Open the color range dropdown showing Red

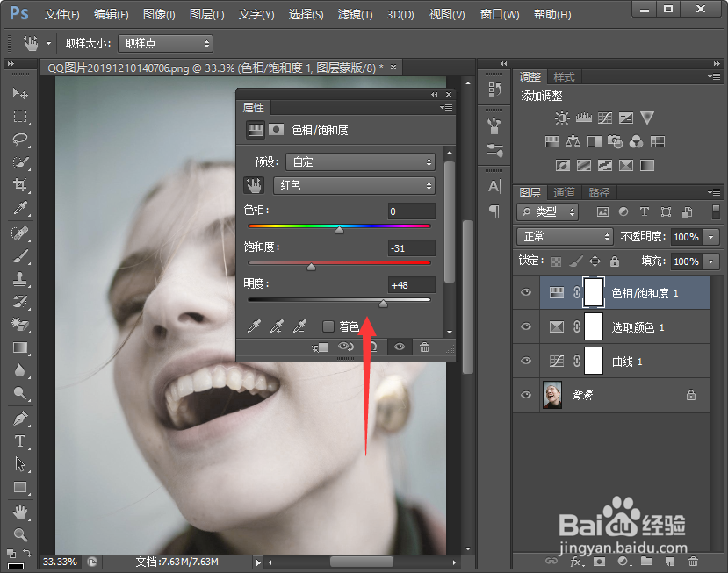(x=354, y=185)
